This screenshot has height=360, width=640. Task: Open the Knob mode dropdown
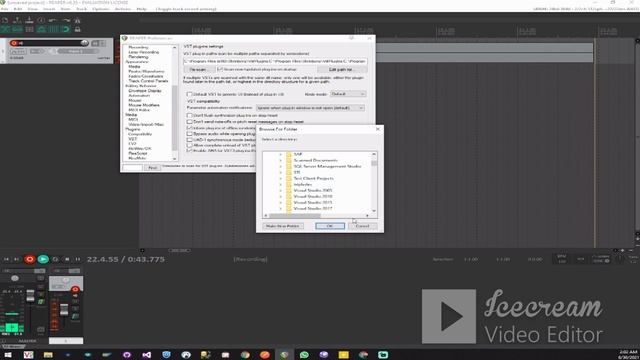point(348,94)
